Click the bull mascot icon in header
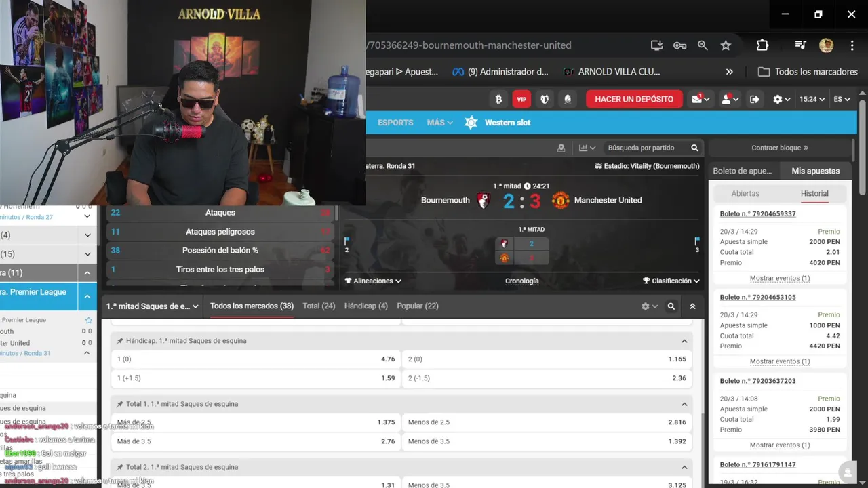868x488 pixels. tap(545, 99)
